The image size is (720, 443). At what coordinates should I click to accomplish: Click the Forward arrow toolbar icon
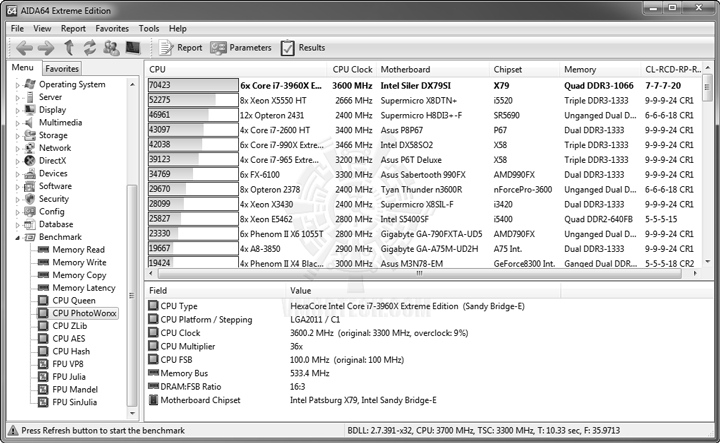point(46,48)
